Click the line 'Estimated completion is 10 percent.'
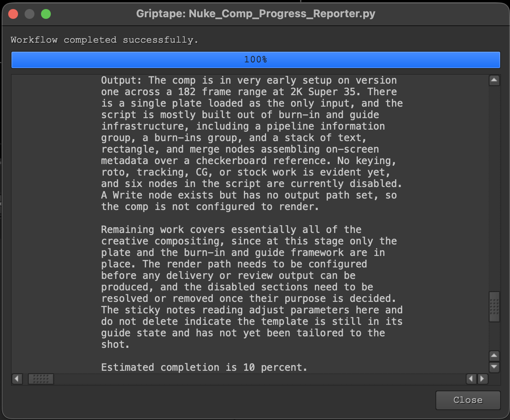This screenshot has height=420, width=510. [204, 367]
